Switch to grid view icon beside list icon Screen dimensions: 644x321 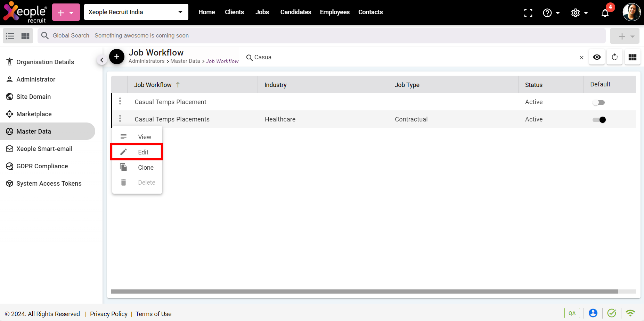(25, 36)
